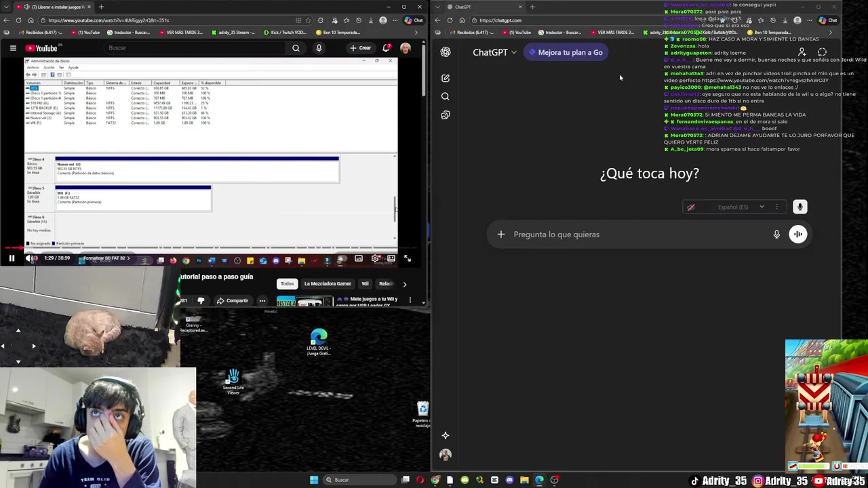Click the ChatGPT temporary chat icon

(x=822, y=52)
